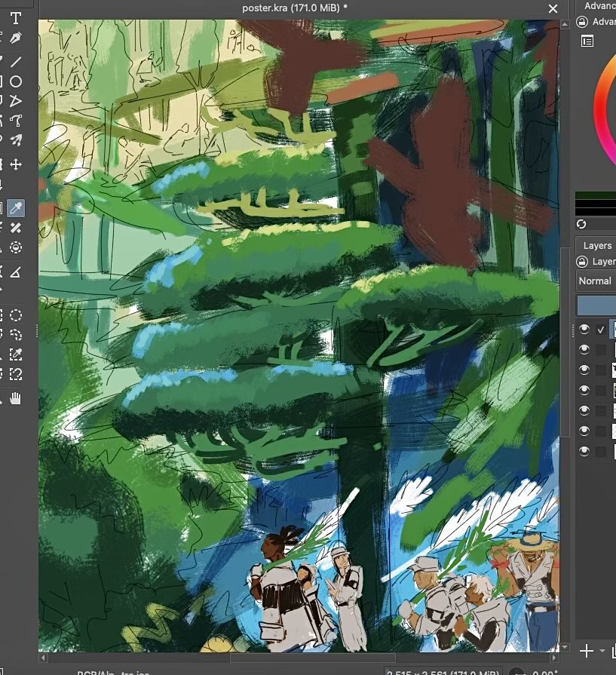Lock the Layers docker
This screenshot has width=616, height=675.
click(x=582, y=261)
